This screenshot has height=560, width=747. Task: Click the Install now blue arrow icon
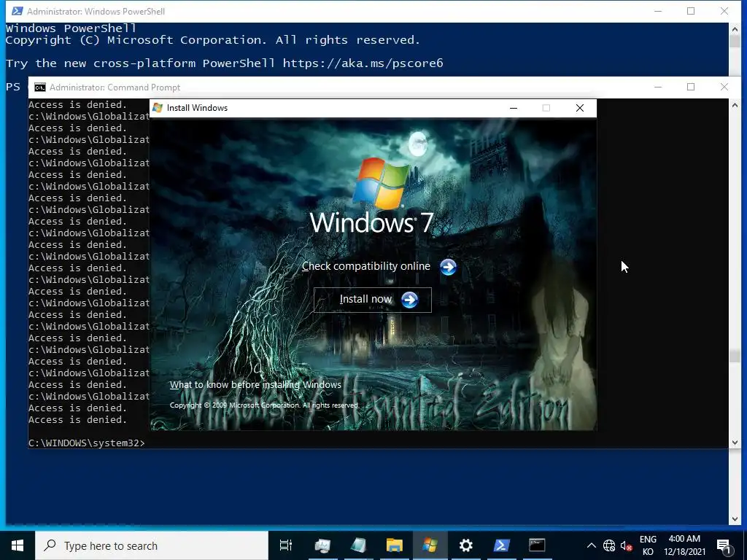[x=410, y=300]
